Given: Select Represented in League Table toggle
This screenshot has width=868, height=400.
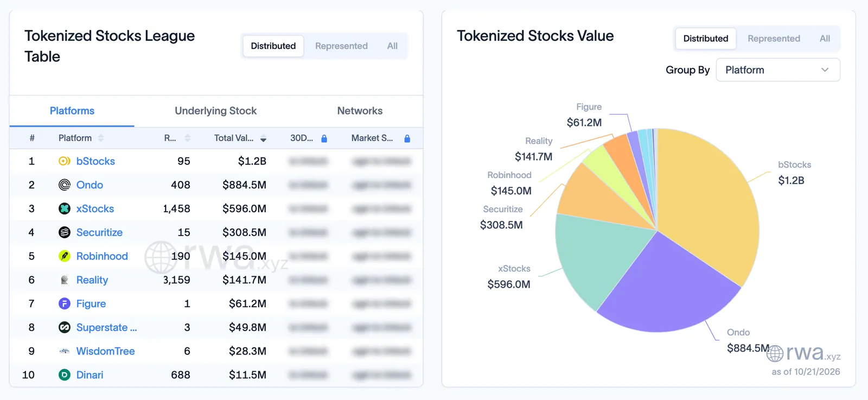Looking at the screenshot, I should tap(341, 46).
